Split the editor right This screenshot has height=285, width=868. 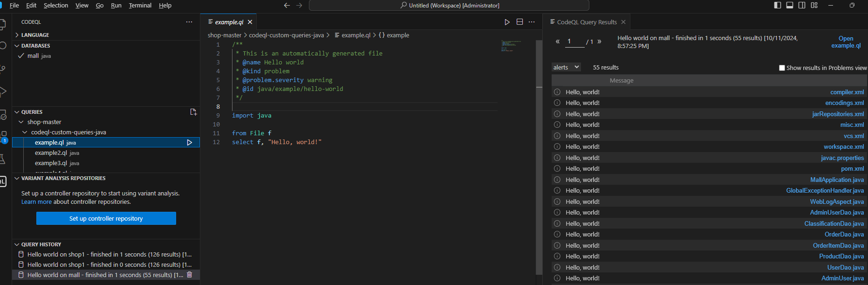519,22
